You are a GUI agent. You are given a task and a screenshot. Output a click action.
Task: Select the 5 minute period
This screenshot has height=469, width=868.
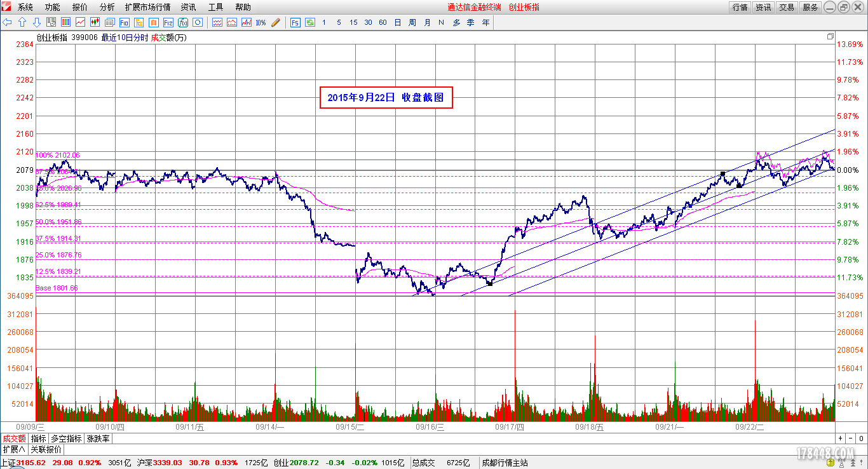[339, 22]
